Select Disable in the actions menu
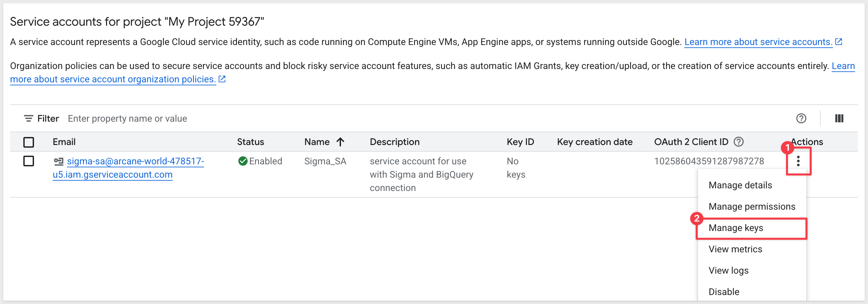The height and width of the screenshot is (304, 868). [723, 292]
